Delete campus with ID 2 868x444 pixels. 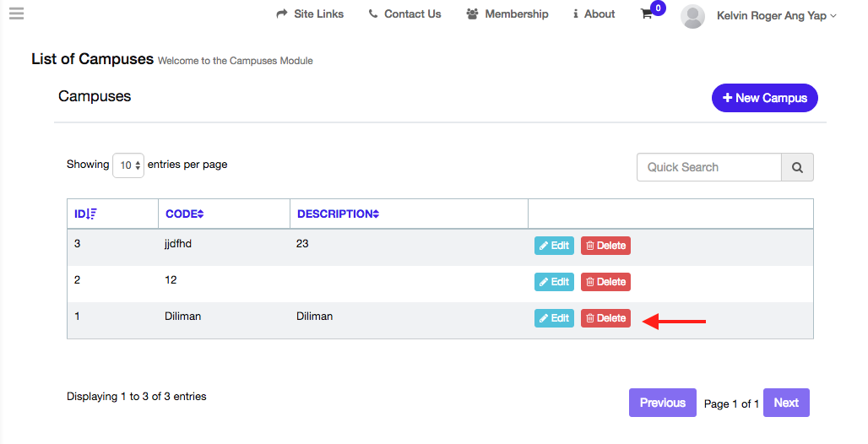coord(605,282)
